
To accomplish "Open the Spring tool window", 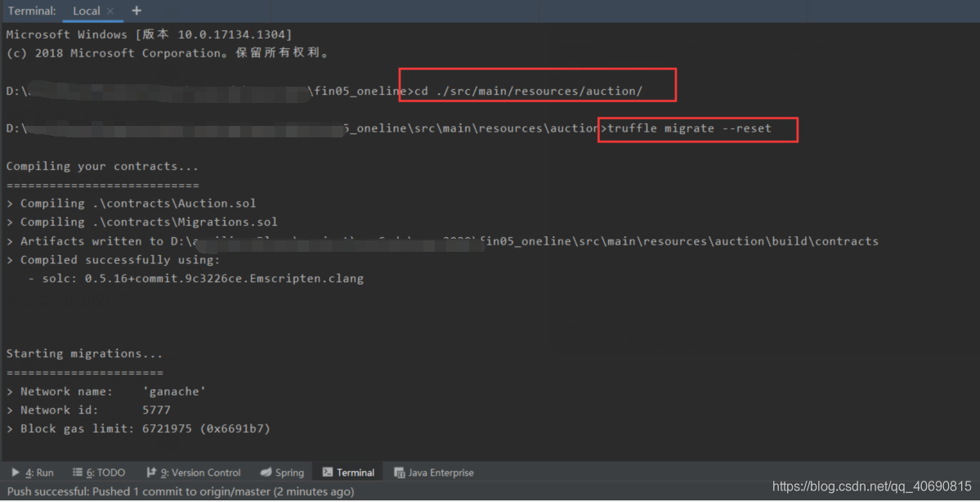I will (282, 473).
